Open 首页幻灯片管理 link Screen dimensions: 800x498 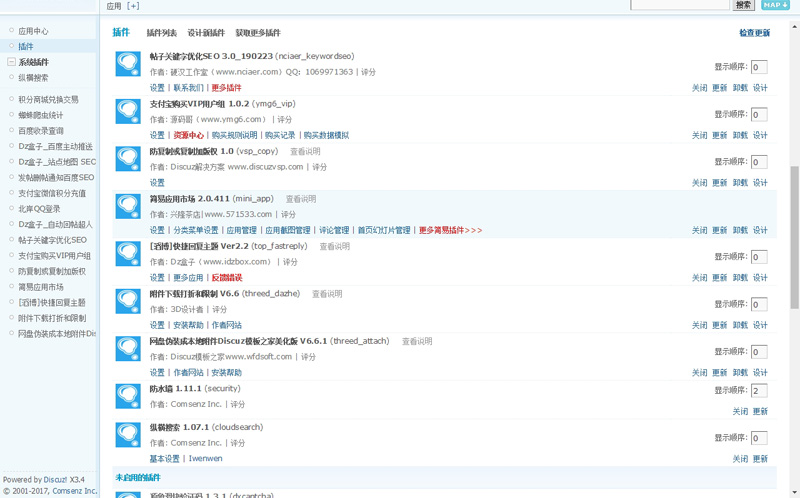pyautogui.click(x=384, y=230)
